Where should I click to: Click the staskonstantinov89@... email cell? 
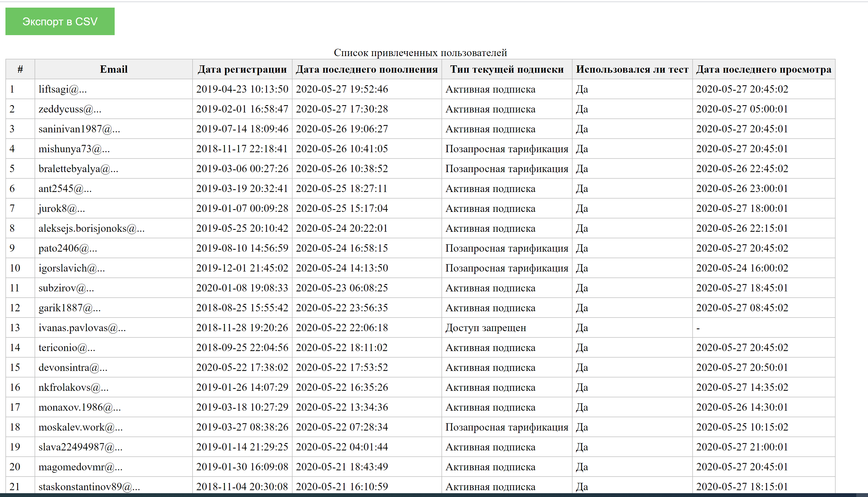point(89,487)
